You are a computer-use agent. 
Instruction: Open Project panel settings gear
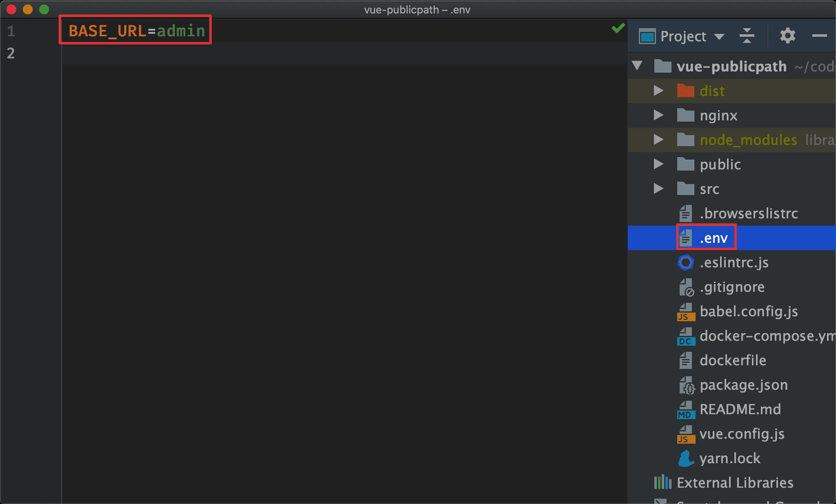coord(787,36)
